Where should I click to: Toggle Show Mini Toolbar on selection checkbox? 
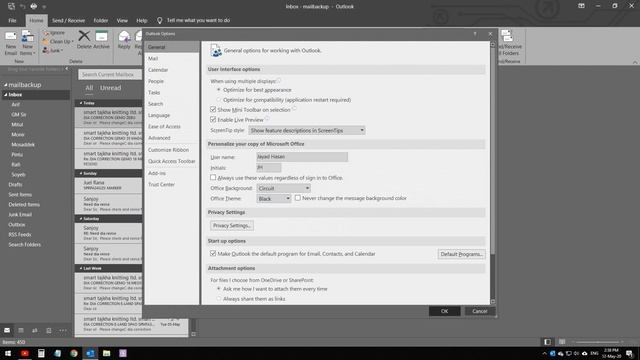213,109
